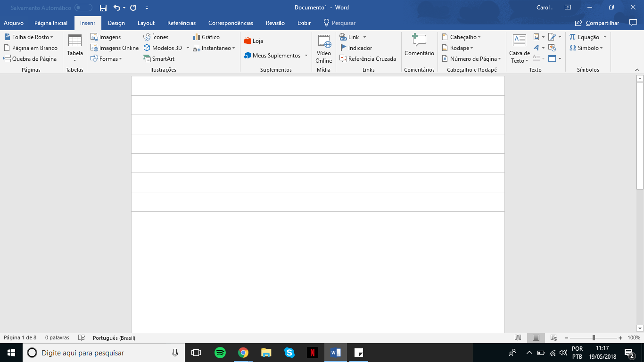Open Imagens Online search
Viewport: 644px width, 362px height.
pos(115,48)
